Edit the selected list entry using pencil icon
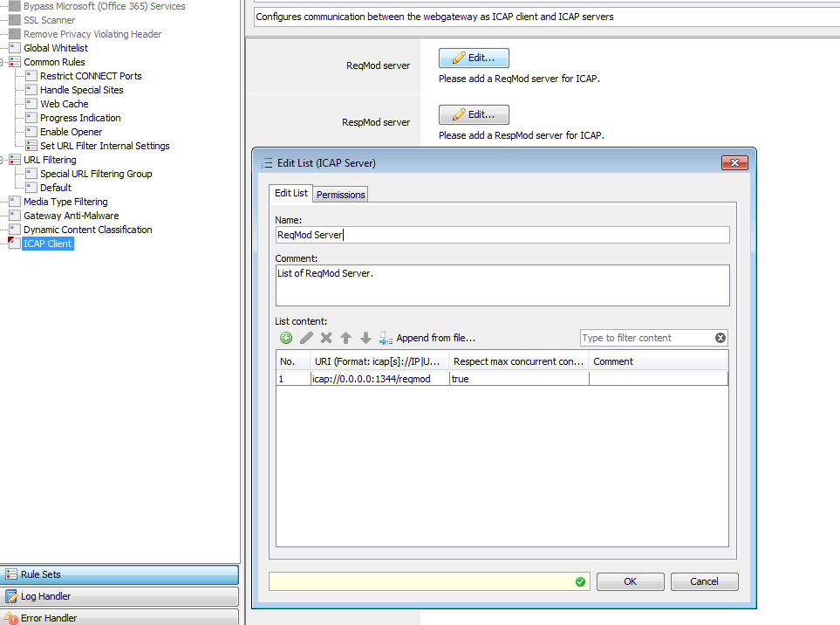The height and width of the screenshot is (625, 840). click(x=306, y=338)
